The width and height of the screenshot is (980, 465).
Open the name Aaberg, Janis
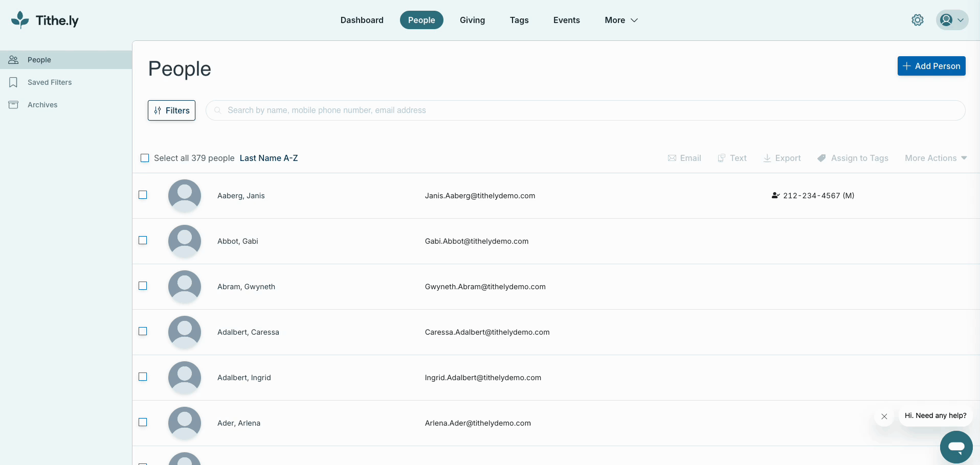coord(241,196)
